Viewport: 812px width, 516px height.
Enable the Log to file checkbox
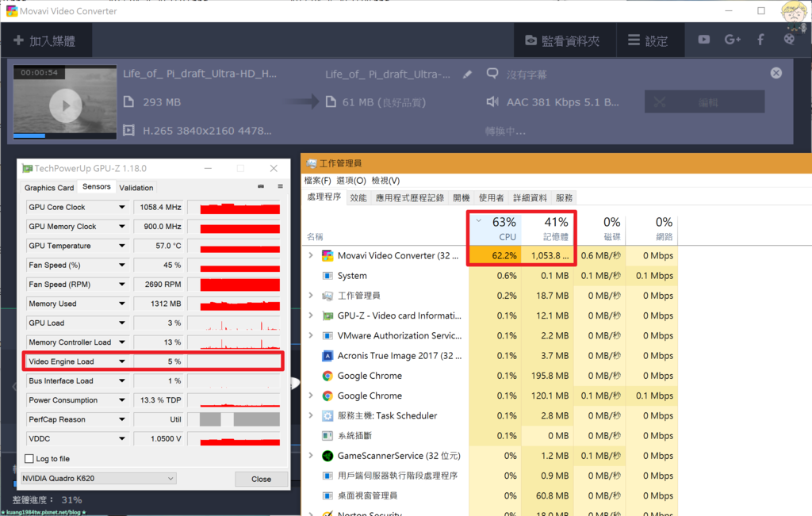pyautogui.click(x=29, y=459)
